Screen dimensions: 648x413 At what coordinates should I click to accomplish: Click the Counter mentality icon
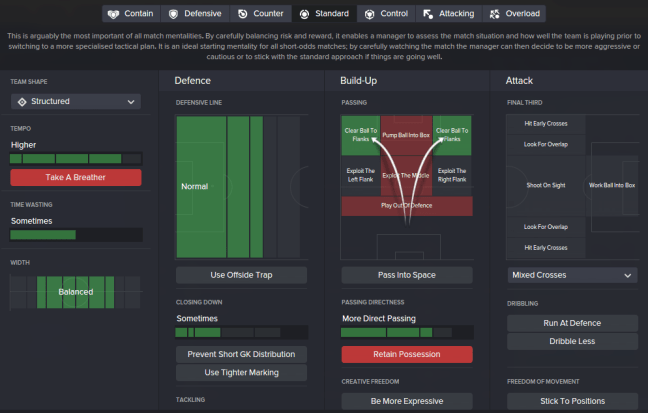pos(243,14)
